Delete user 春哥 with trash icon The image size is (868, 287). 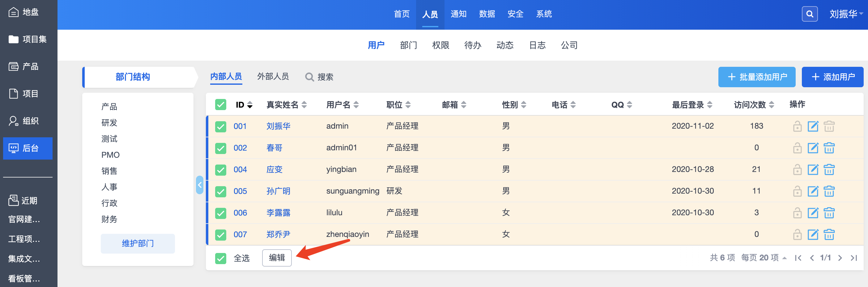click(x=829, y=148)
